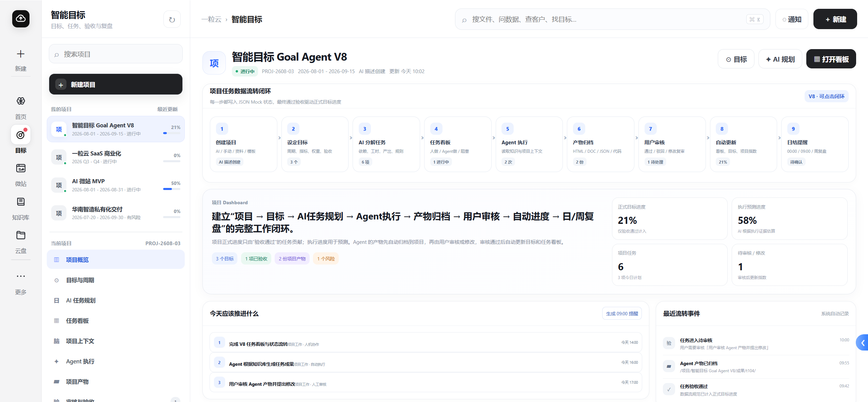Expand the blue side drawer arrow
This screenshot has height=402, width=868.
coord(862,343)
